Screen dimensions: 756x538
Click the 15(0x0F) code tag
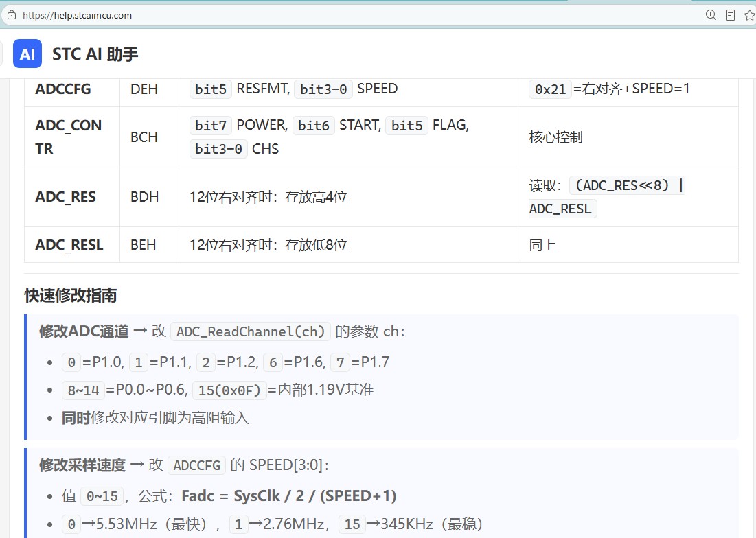229,390
